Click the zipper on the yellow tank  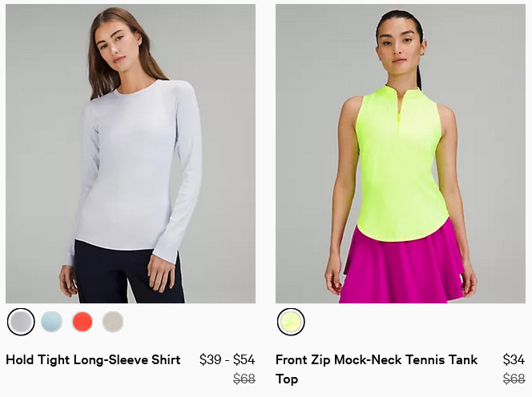[401, 106]
